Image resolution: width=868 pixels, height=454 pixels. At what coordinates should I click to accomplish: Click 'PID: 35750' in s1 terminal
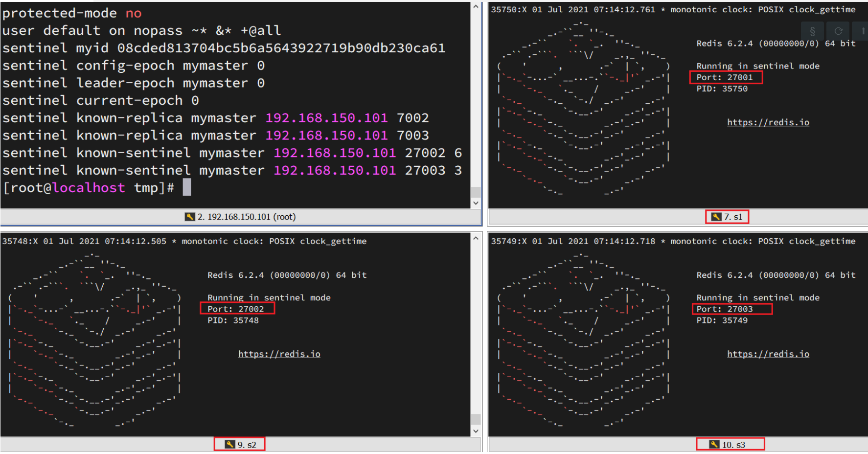pyautogui.click(x=722, y=89)
